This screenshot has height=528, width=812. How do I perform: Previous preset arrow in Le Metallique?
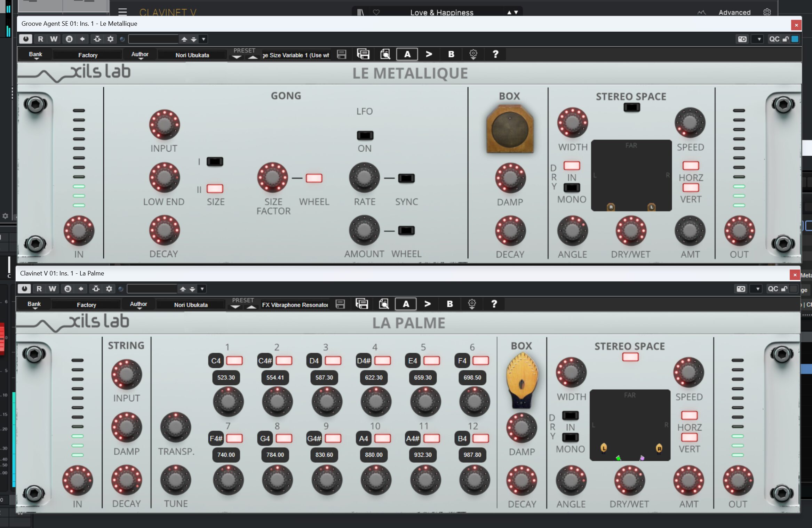point(237,57)
